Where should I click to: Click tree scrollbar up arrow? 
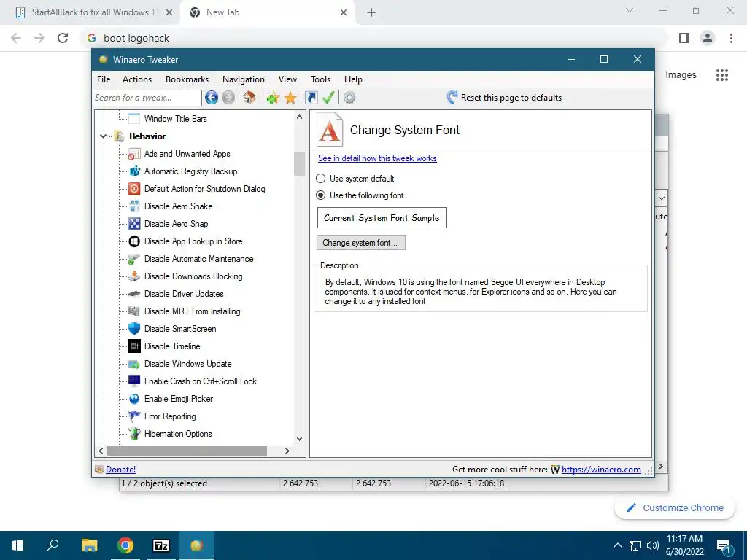(299, 117)
